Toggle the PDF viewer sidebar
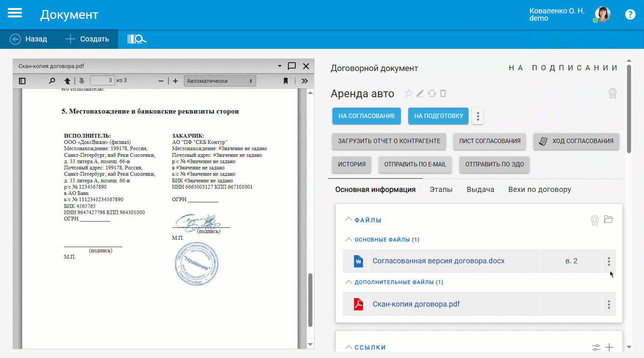644x358 pixels. point(22,81)
